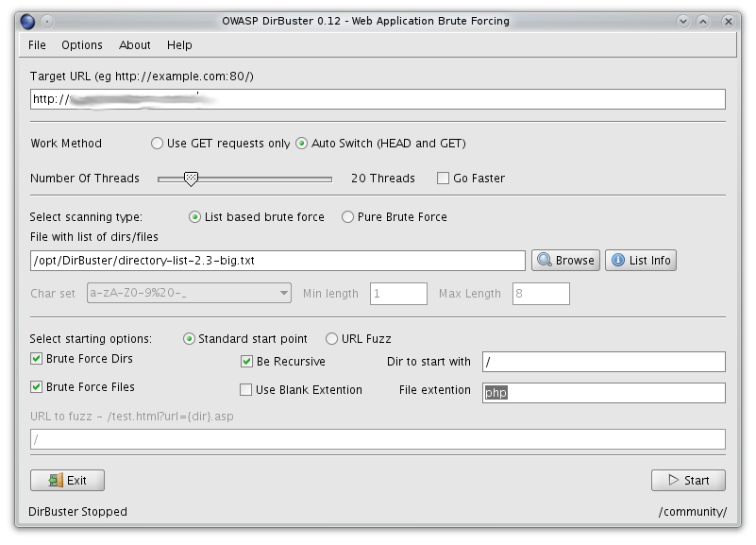Screen dimensions: 756x545
Task: Open the File menu
Action: (x=37, y=44)
